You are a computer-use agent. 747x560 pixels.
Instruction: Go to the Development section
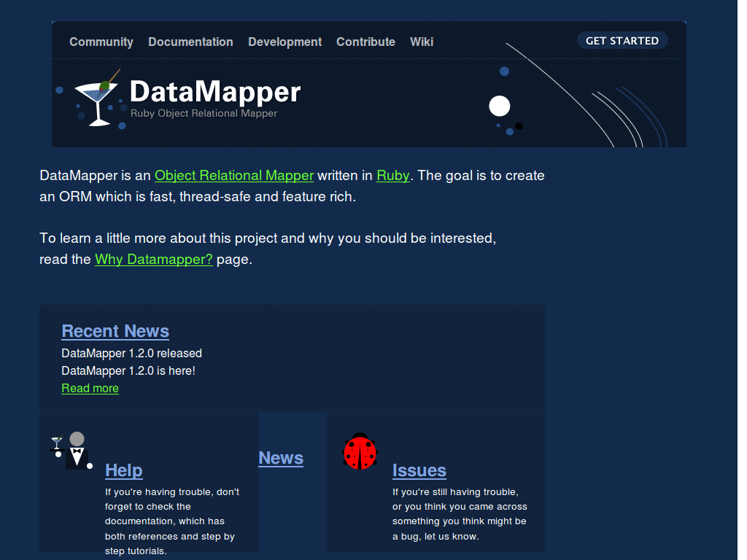[x=285, y=42]
